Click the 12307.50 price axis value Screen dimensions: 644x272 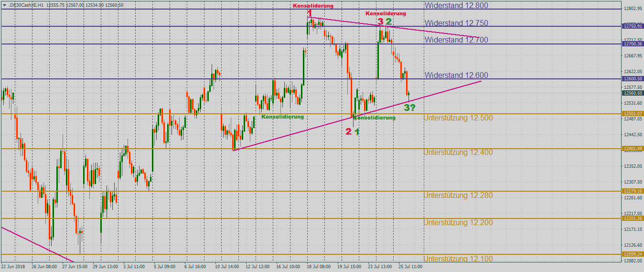pyautogui.click(x=633, y=182)
